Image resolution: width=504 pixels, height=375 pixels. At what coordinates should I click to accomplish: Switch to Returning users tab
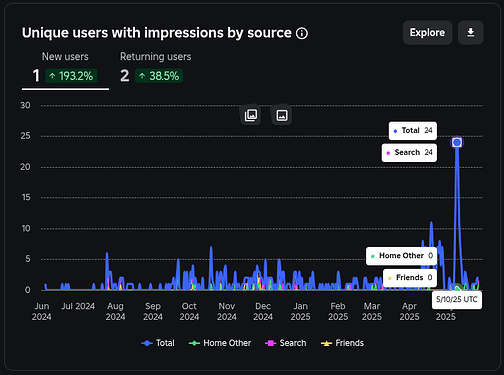(156, 70)
